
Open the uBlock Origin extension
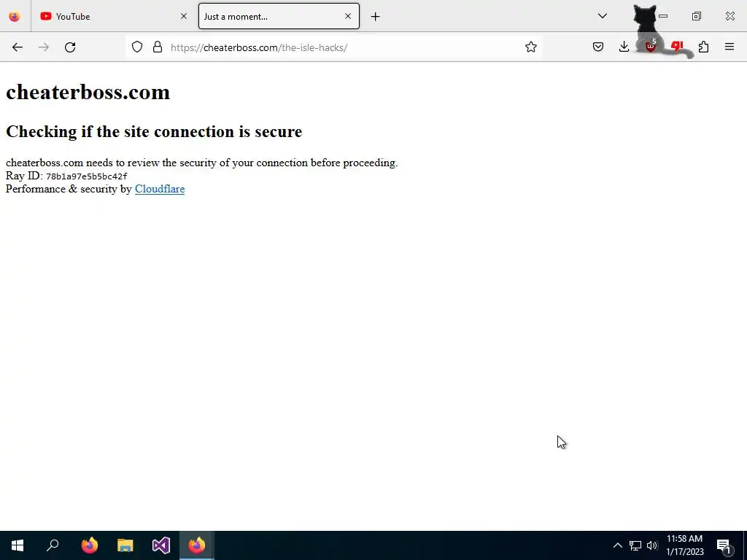[651, 47]
